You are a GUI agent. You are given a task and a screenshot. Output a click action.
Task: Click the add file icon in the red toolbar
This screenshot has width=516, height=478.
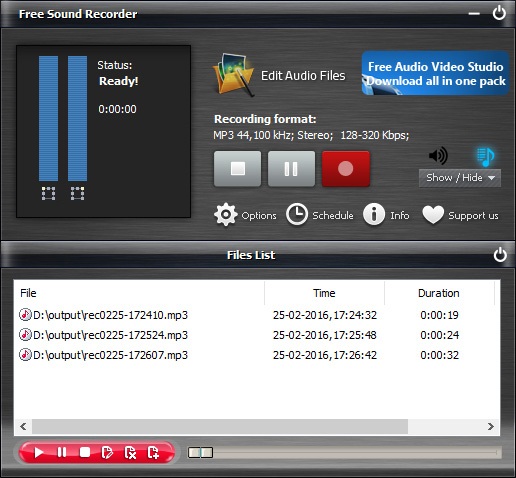pos(153,452)
